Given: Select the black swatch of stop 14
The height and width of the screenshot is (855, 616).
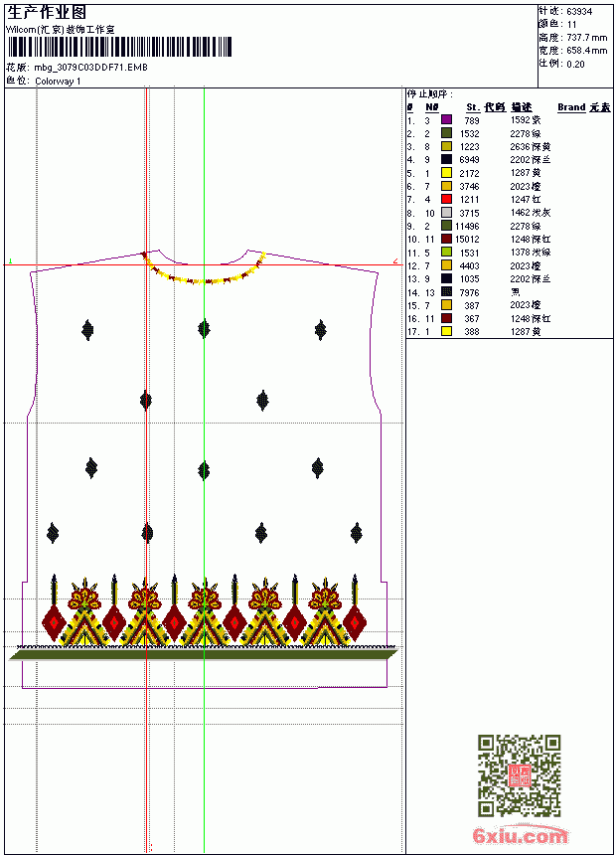Looking at the screenshot, I should click(x=446, y=292).
